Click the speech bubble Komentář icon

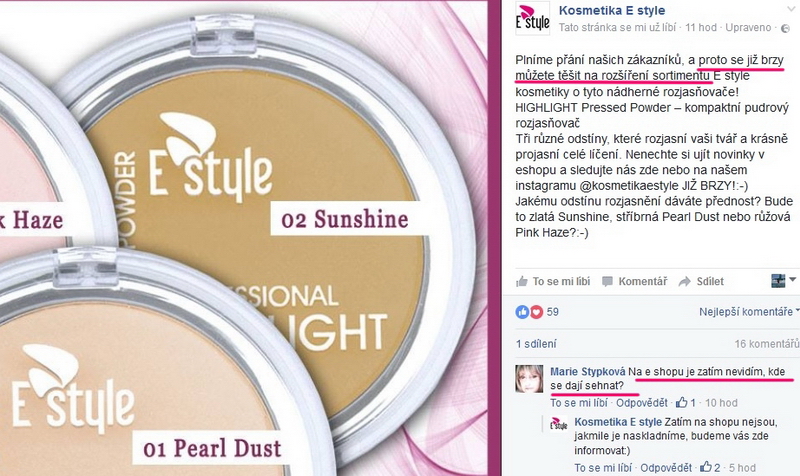click(x=607, y=282)
